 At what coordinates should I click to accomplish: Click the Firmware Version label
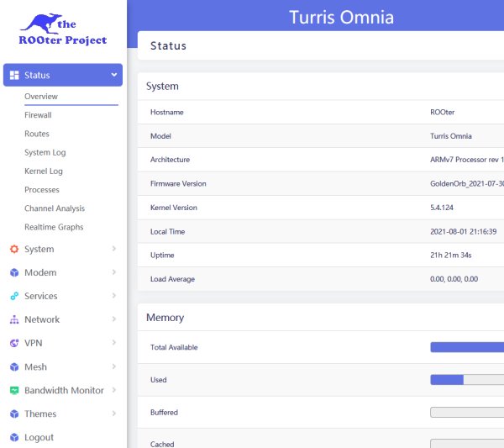point(178,183)
